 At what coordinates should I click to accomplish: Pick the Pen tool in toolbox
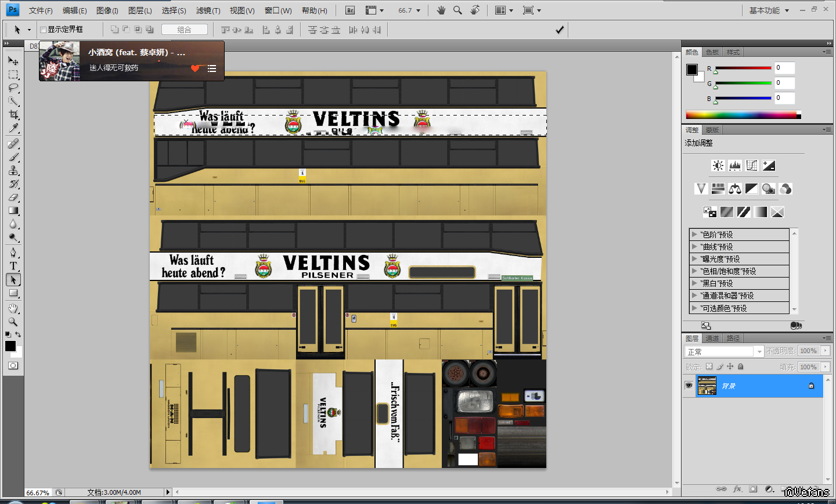[13, 253]
